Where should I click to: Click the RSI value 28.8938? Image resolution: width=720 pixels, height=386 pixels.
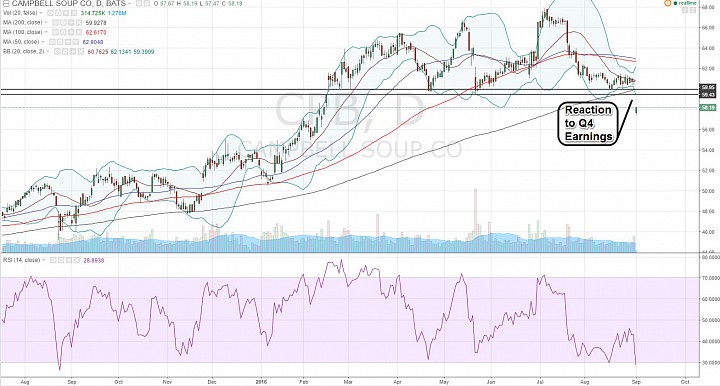[94, 260]
